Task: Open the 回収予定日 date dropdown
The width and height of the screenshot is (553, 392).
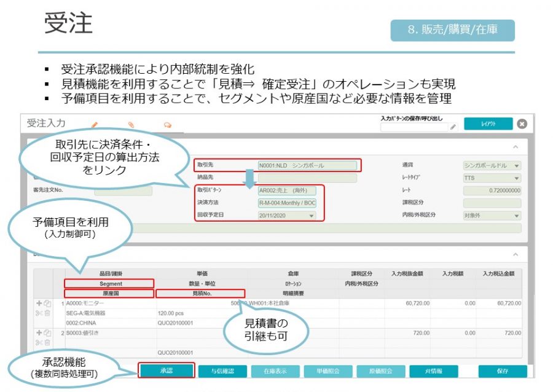Action: tap(312, 216)
